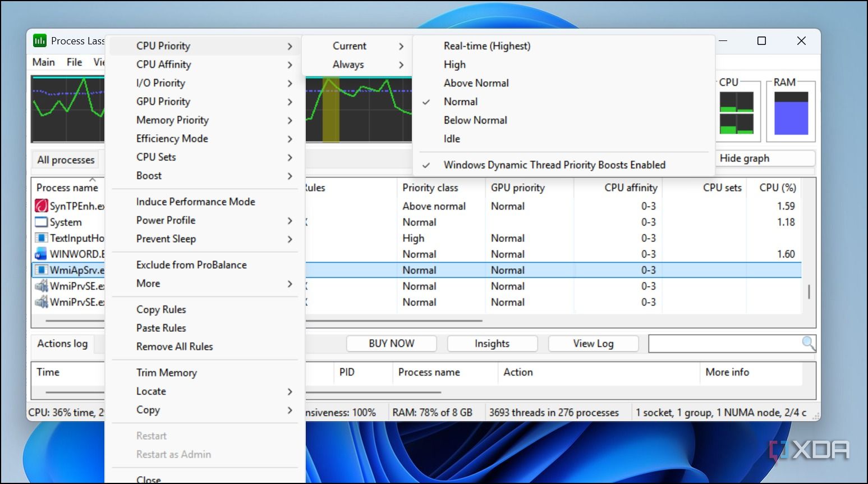Image resolution: width=868 pixels, height=484 pixels.
Task: Open the CPU Sets submenu
Action: pyautogui.click(x=205, y=157)
